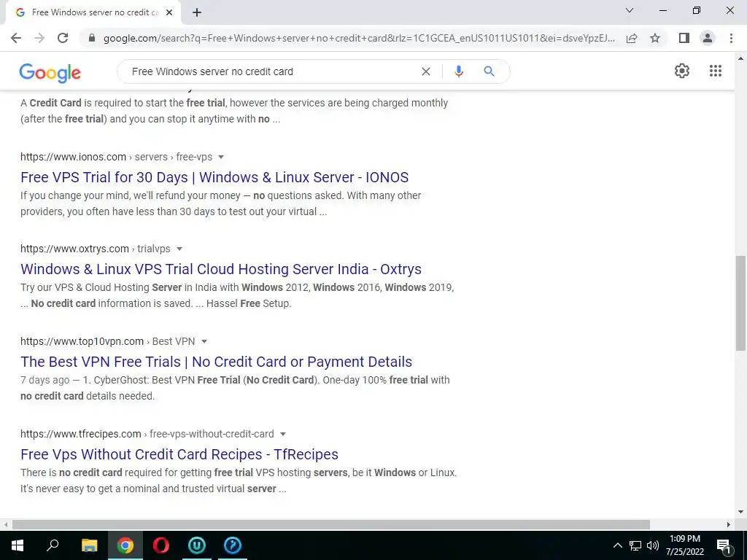Open the Chrome profile avatar
The width and height of the screenshot is (747, 560).
click(708, 38)
